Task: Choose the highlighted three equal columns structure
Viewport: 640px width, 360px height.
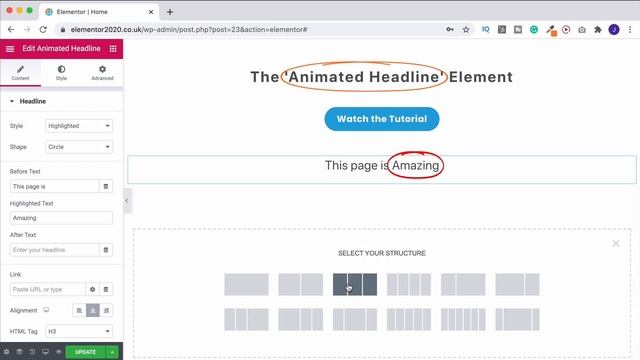Action: coord(355,284)
